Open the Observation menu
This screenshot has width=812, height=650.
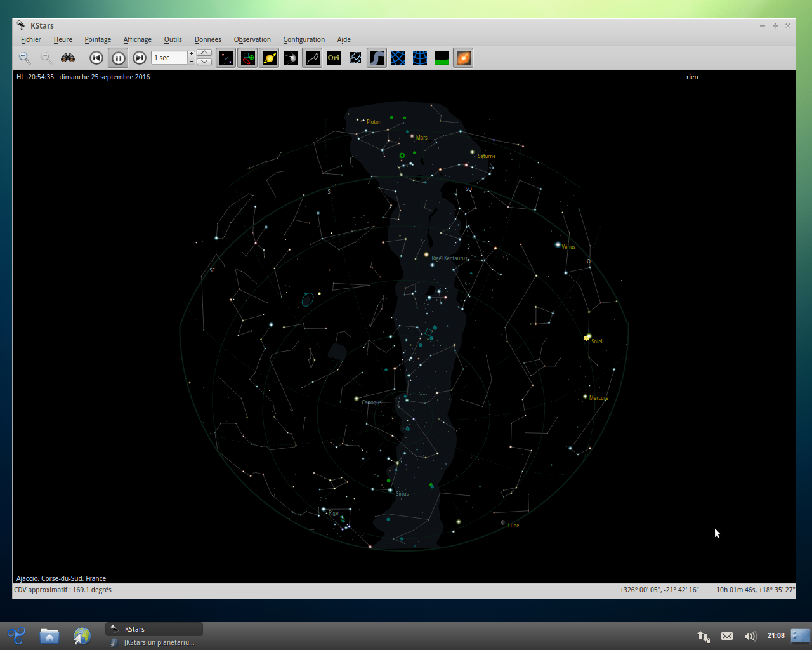pos(252,39)
